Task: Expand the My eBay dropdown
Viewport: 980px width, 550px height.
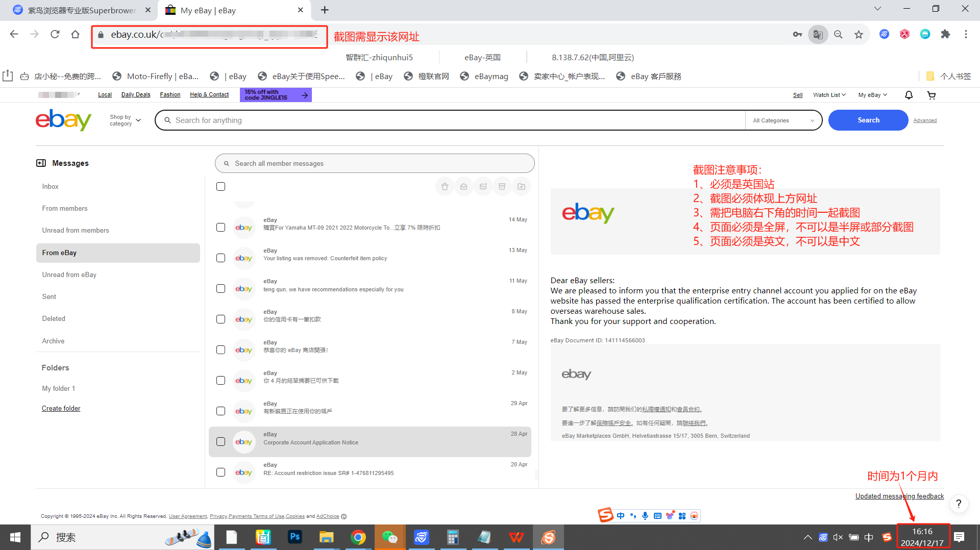Action: click(x=872, y=95)
